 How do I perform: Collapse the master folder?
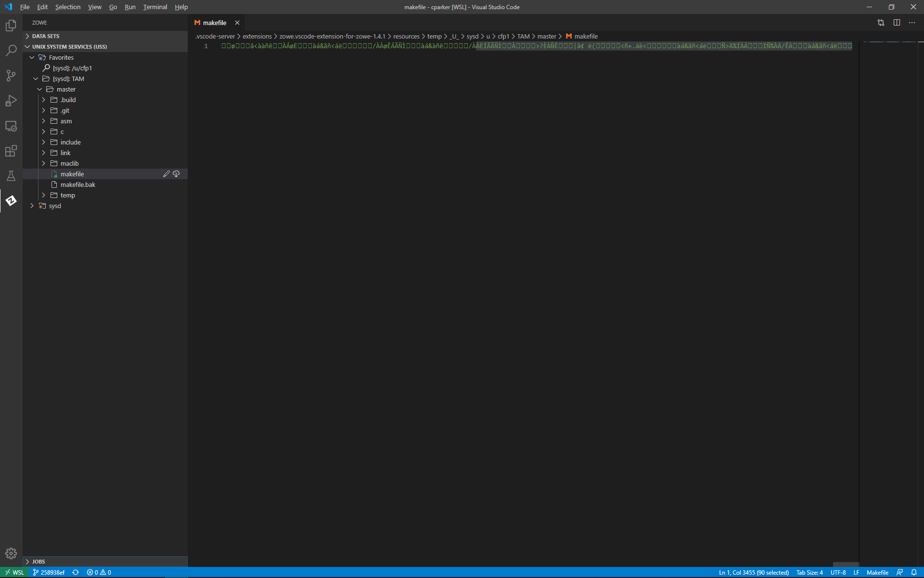39,89
